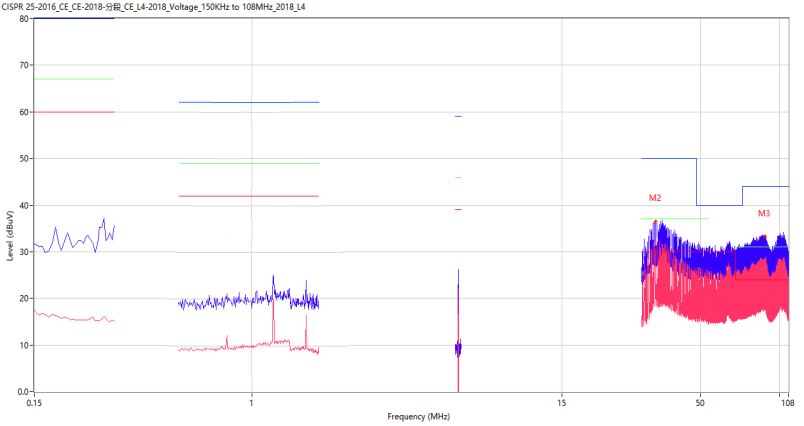This screenshot has width=804, height=426.
Task: Click the 50 y-axis tick label
Action: (24, 158)
